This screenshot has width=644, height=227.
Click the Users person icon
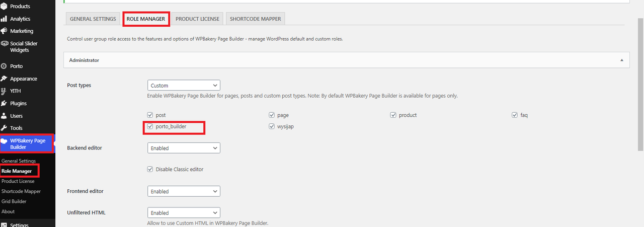[x=4, y=116]
